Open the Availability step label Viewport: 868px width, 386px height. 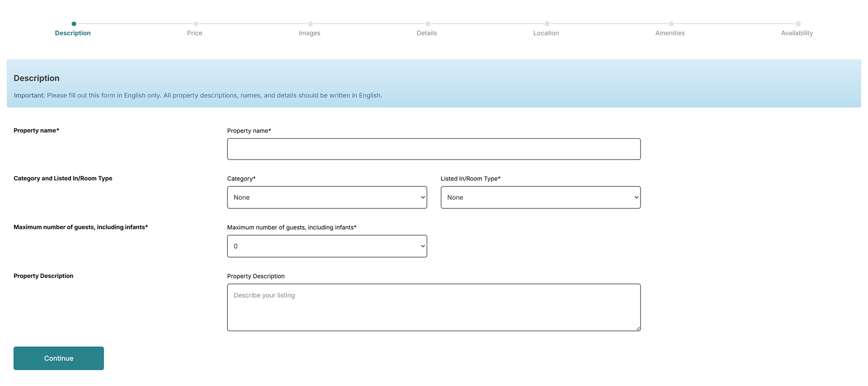tap(797, 33)
